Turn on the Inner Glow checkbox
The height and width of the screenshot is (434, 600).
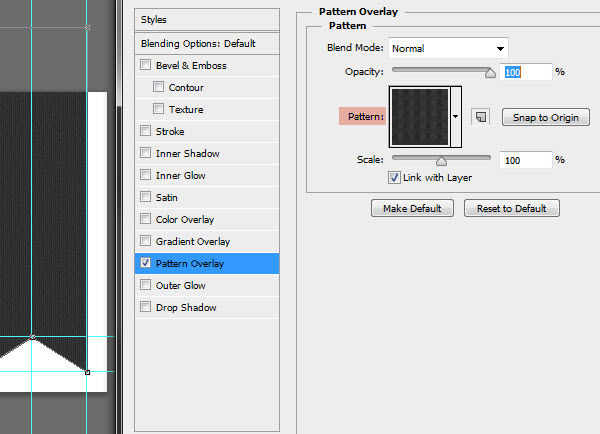(145, 175)
